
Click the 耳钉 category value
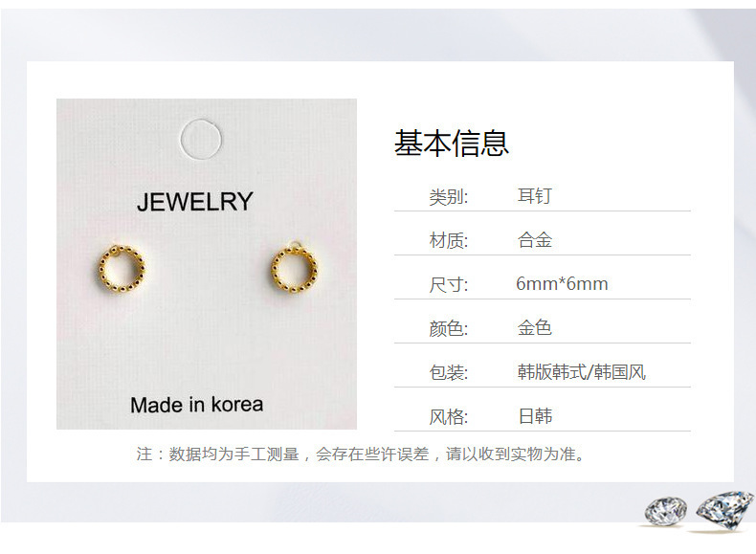coord(534,196)
